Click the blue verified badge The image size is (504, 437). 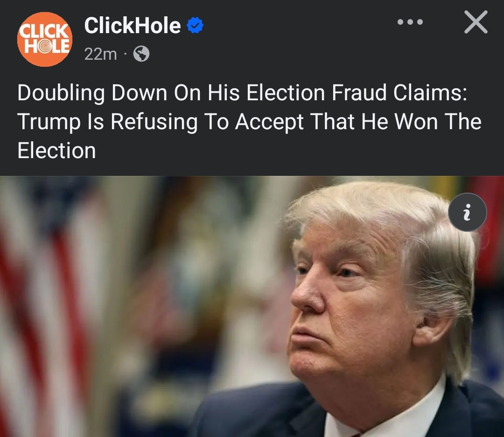pos(195,25)
